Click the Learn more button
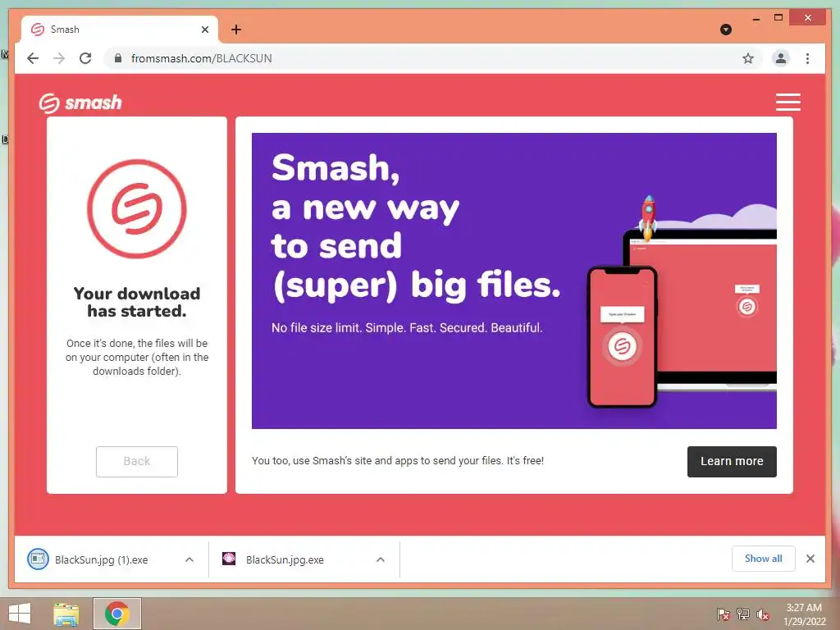 732,461
